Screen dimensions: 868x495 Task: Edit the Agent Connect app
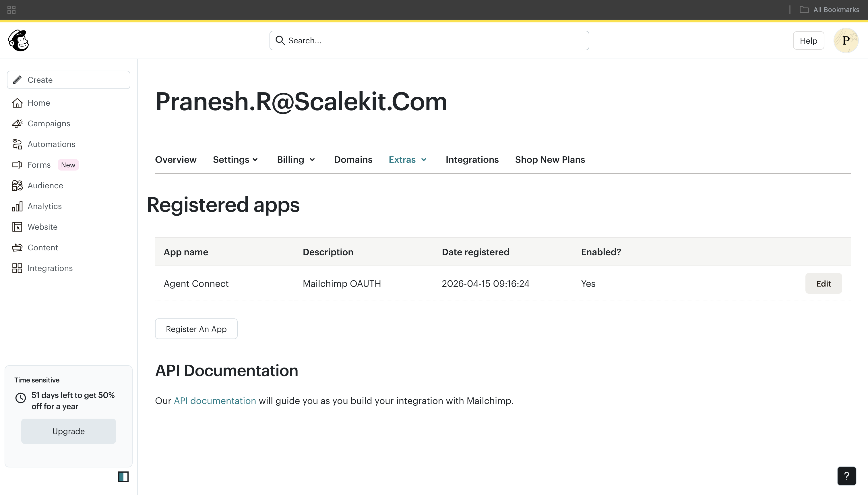(824, 284)
